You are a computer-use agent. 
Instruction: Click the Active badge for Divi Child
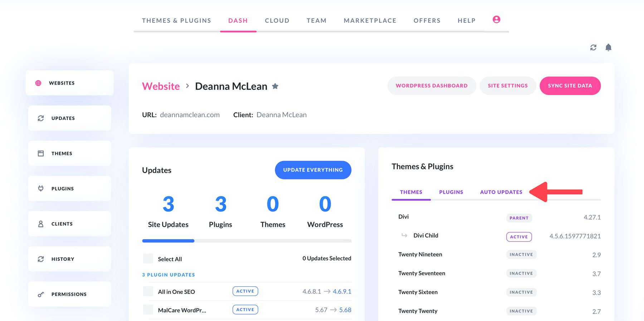click(x=519, y=237)
